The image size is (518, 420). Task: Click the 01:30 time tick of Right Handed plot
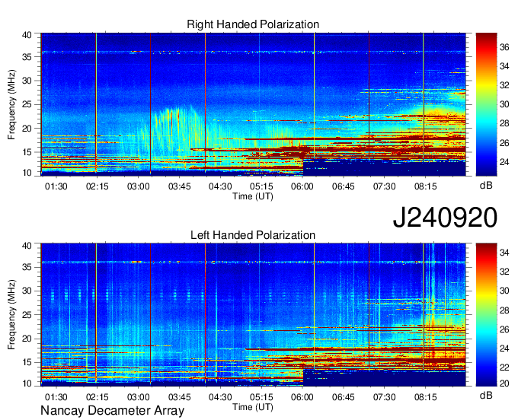(56, 186)
